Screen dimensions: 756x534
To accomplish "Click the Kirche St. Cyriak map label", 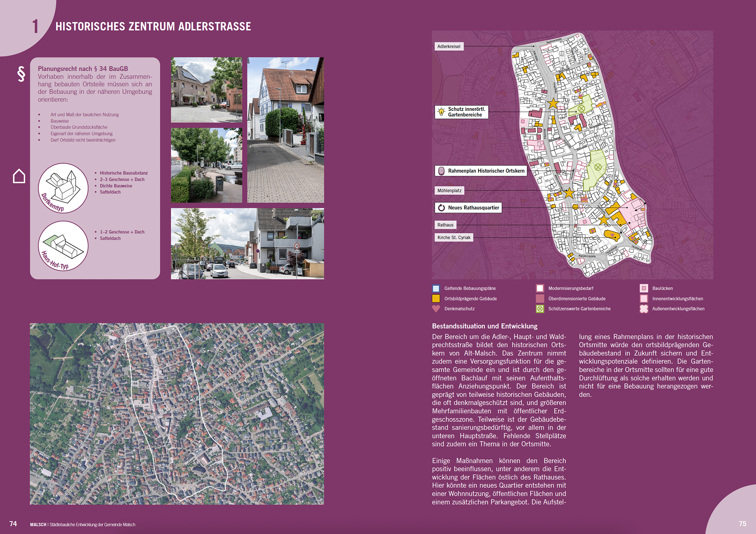I will [454, 238].
